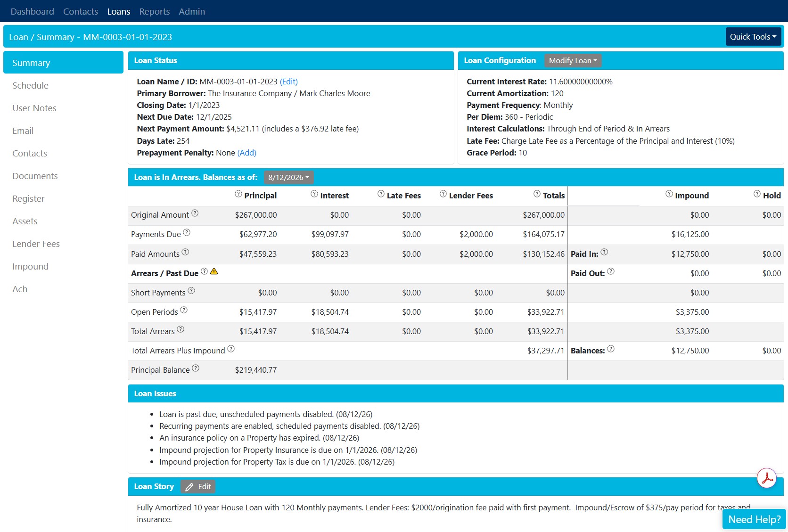
Task: Click the Payments Due help icon
Action: [x=187, y=233]
